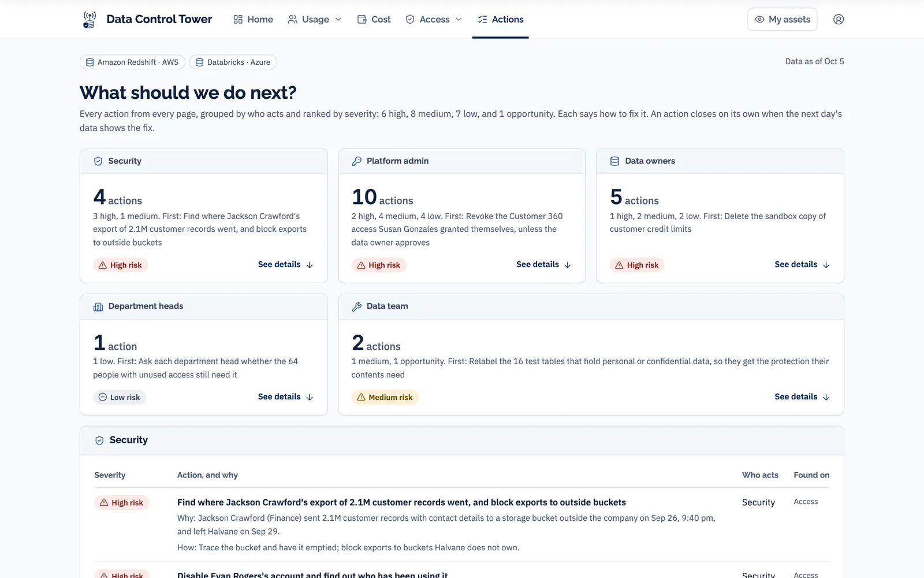The image size is (924, 578).
Task: Click Access link in Jackson Crawford row
Action: [x=806, y=502]
